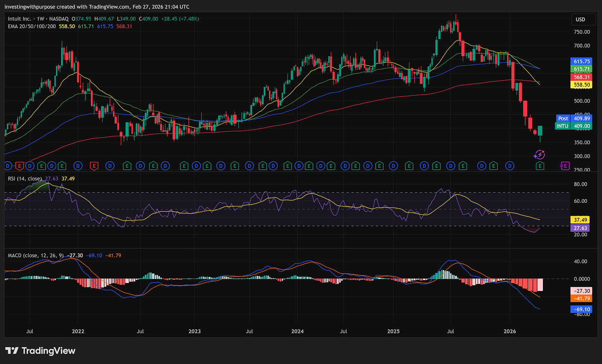Click the 1W interval in the chart legend
The width and height of the screenshot is (602, 364).
39,19
